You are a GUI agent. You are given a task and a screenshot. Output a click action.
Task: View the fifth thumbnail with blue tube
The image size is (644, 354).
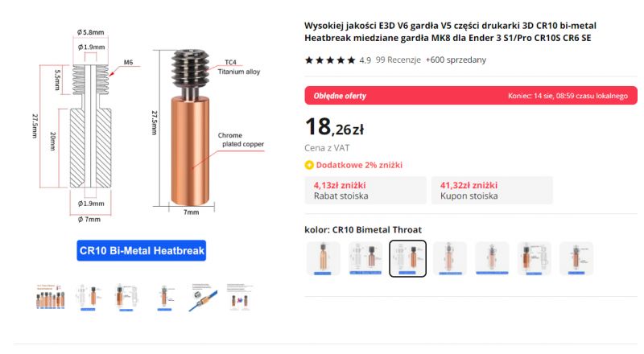pos(205,297)
